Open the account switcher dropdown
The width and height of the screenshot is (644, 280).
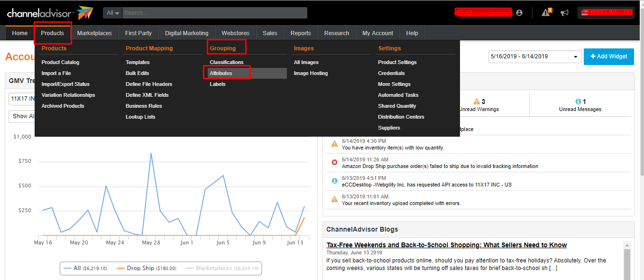point(606,13)
